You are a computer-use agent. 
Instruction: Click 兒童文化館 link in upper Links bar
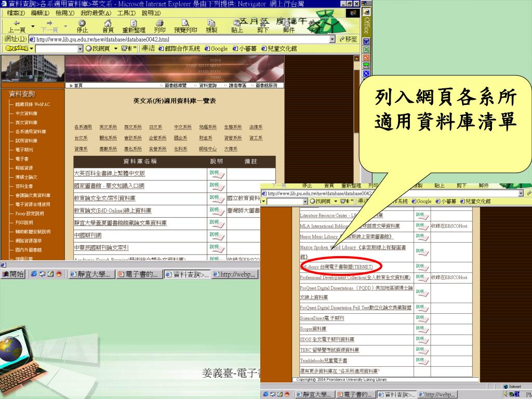(279, 48)
